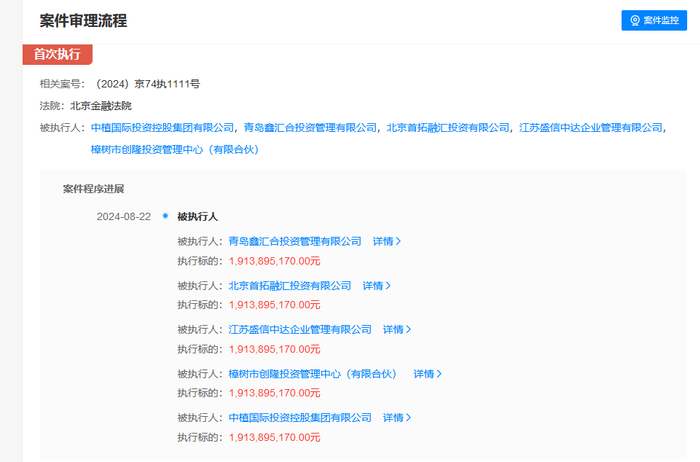Select 执行标的 amount under 樟树市创隆投资管理中心
This screenshot has width=700, height=462.
275,393
